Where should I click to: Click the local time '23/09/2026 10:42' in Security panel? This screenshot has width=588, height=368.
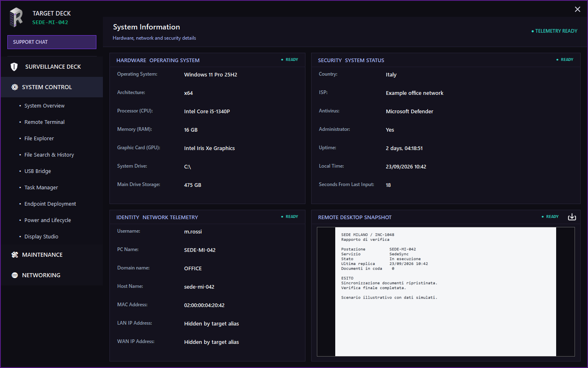coord(406,166)
